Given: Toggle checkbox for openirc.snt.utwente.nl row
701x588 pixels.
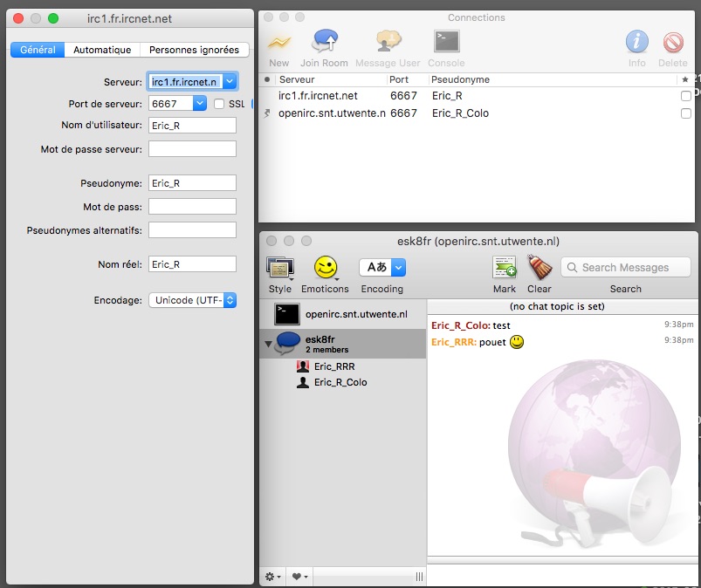Looking at the screenshot, I should point(685,113).
